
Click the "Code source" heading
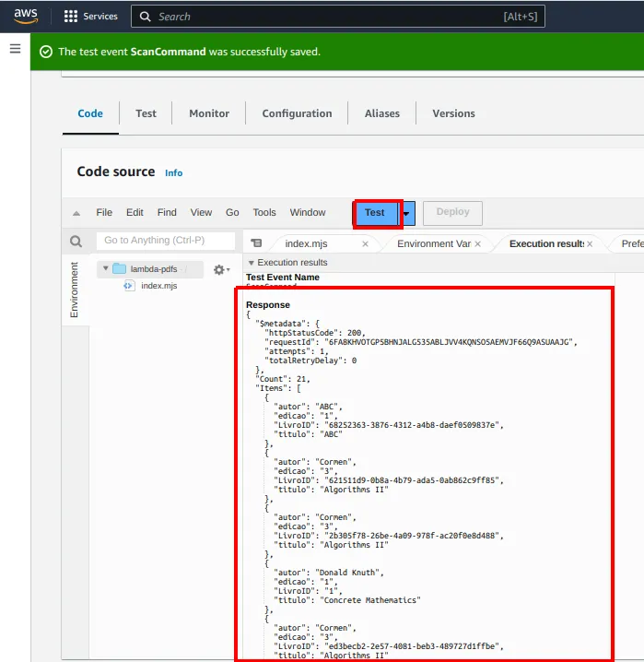[116, 171]
